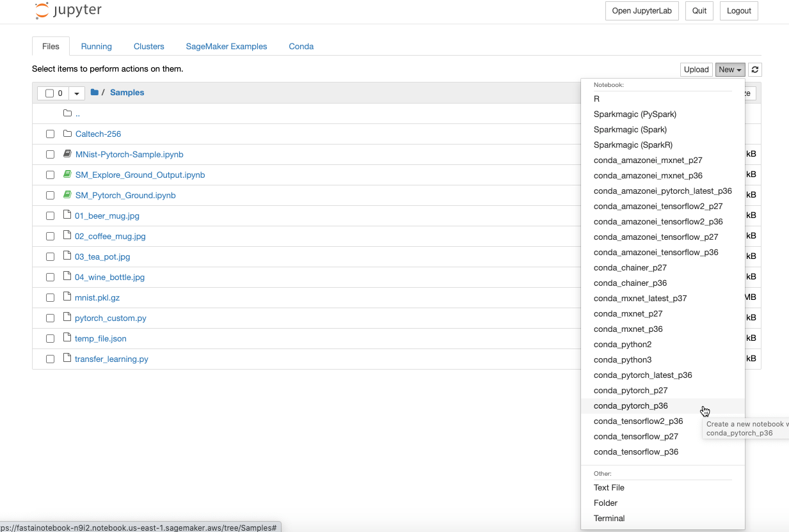Click the file icon of pytorch_custom.py
789x532 pixels.
click(x=67, y=318)
